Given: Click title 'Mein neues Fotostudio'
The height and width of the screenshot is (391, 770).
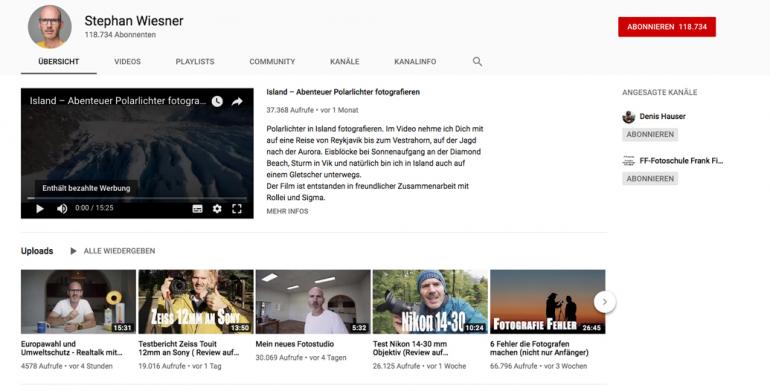Looking at the screenshot, I should (295, 344).
